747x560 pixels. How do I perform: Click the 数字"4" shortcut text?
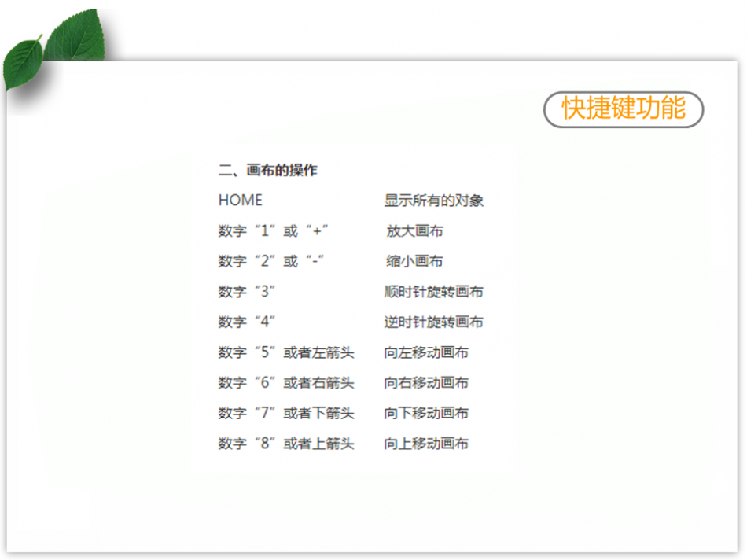point(246,322)
